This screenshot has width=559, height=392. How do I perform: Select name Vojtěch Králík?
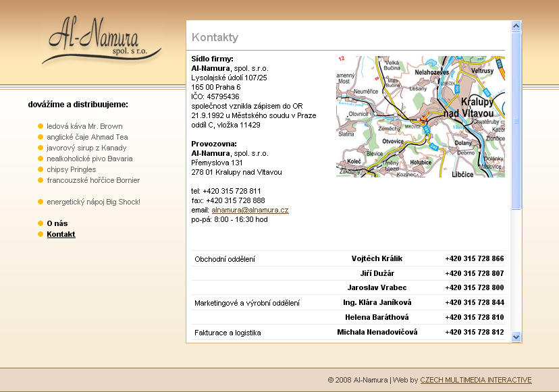377,258
